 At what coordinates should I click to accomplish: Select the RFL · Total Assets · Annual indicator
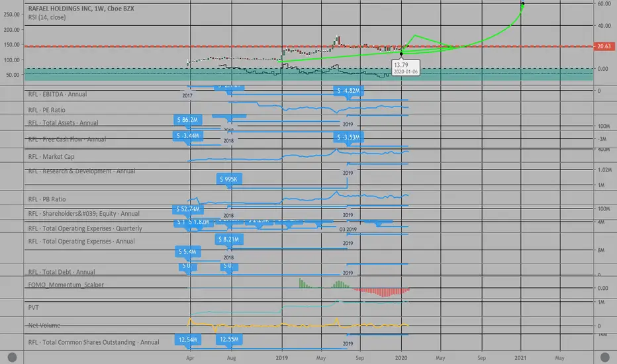63,123
